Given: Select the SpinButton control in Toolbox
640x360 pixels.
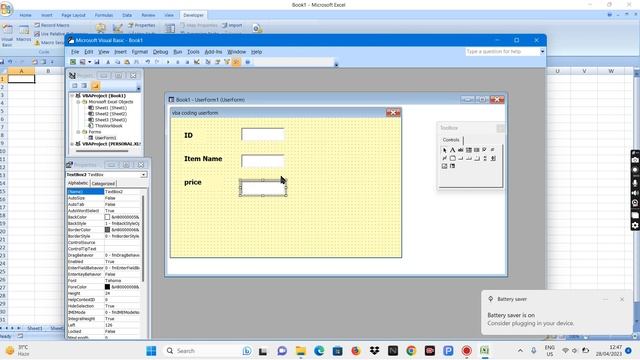Looking at the screenshot, I should 493,158.
